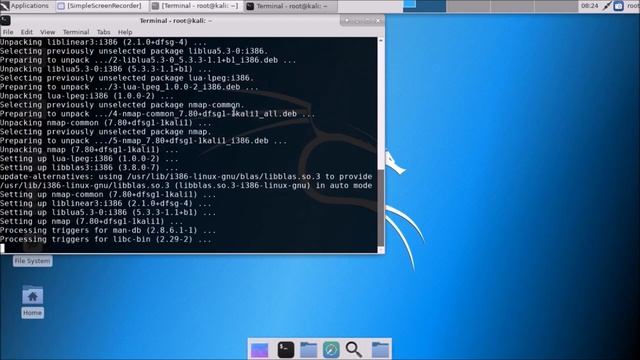Screen dimensions: 640x360
Task: Click 'Setting up libblas3:i386 (3.8.0-7)' line
Action: 89,168
